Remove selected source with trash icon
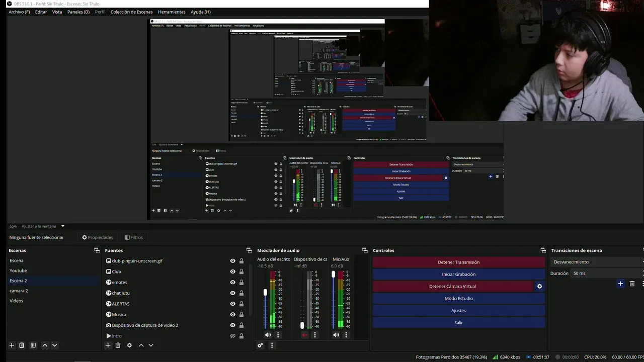 tap(118, 345)
